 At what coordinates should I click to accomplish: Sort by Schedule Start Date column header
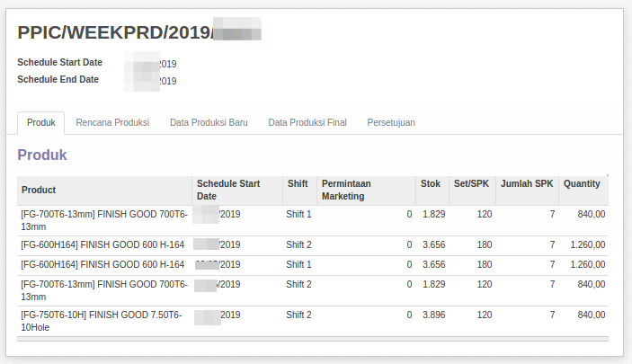tap(228, 190)
